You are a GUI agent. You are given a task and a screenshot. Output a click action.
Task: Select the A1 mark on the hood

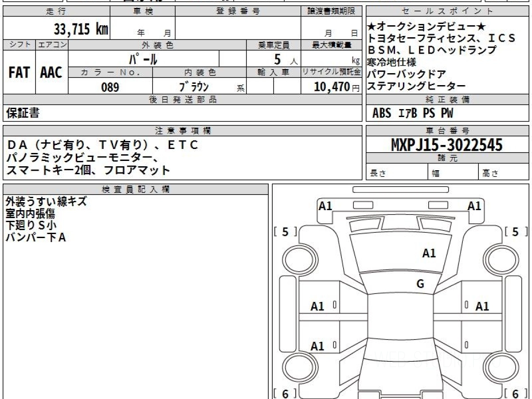(x=429, y=254)
